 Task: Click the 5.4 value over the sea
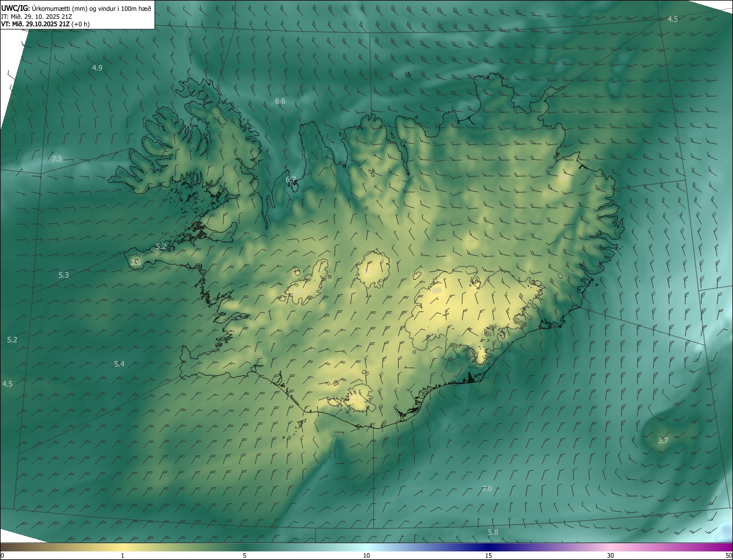119,364
